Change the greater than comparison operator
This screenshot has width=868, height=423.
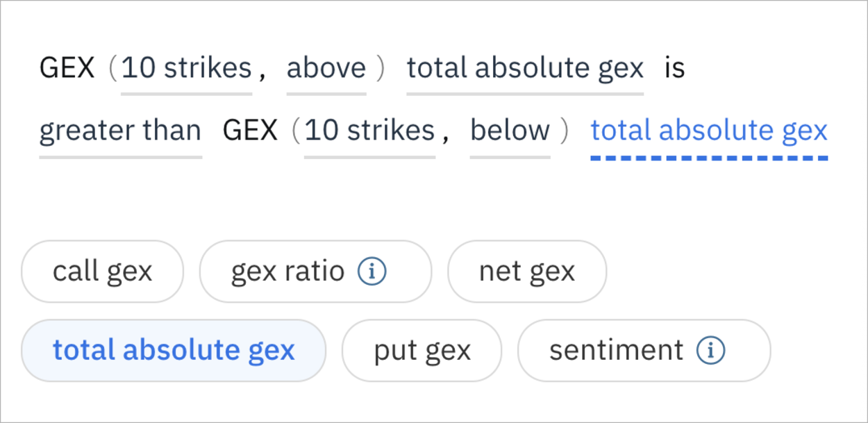pyautogui.click(x=120, y=131)
